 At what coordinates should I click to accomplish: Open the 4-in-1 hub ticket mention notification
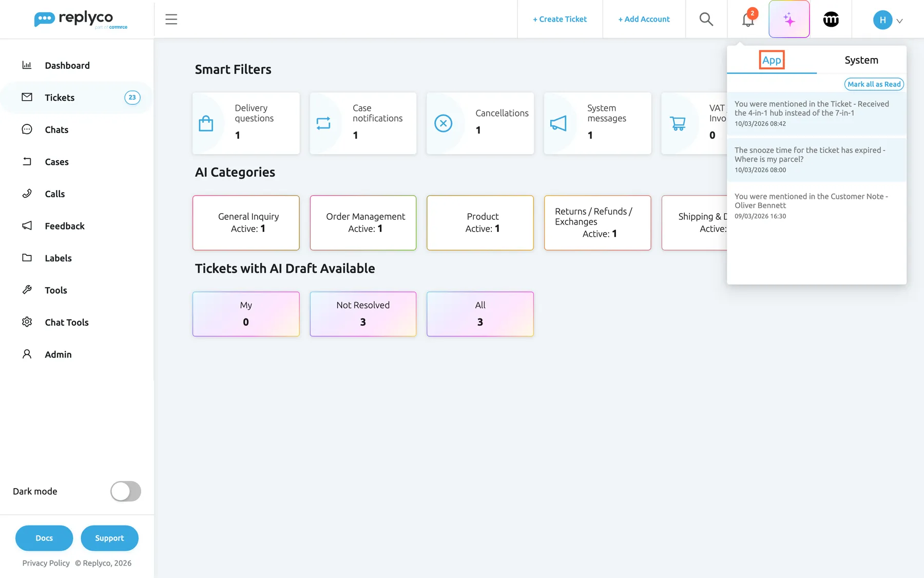pos(817,113)
